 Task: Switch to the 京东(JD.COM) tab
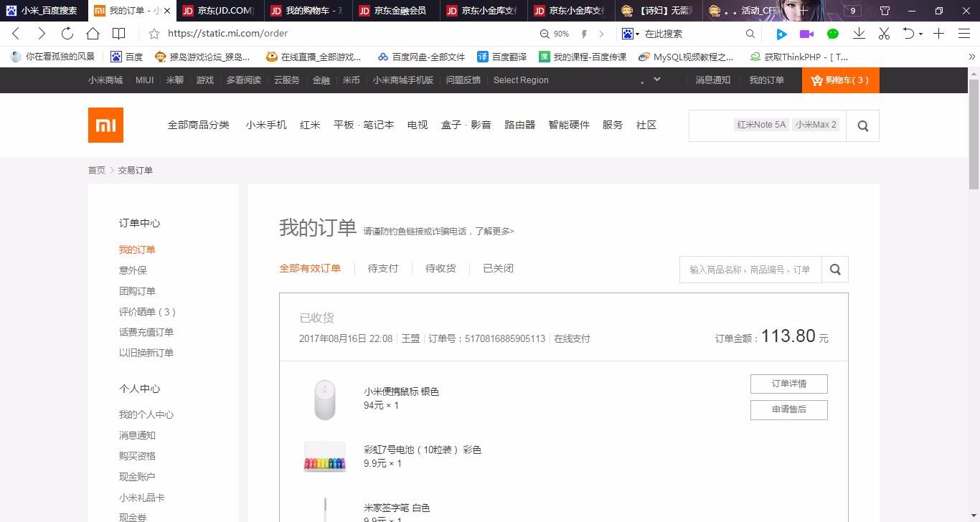(220, 11)
